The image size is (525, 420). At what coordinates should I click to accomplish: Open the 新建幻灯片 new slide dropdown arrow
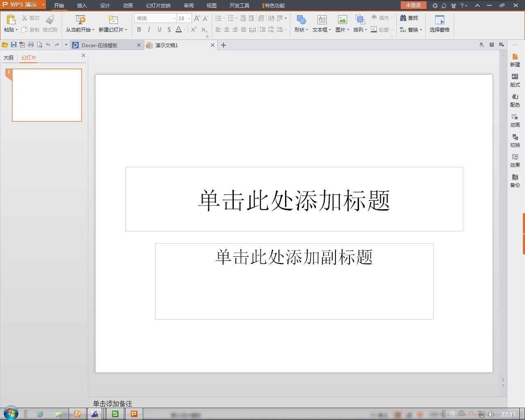(126, 30)
